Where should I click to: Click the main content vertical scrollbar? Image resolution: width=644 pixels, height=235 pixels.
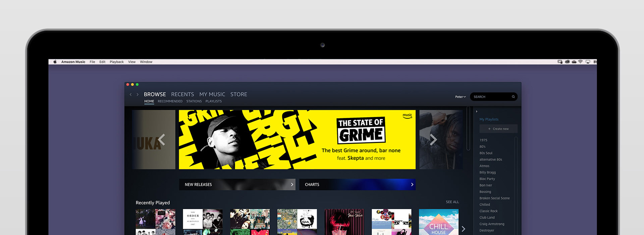[468, 128]
